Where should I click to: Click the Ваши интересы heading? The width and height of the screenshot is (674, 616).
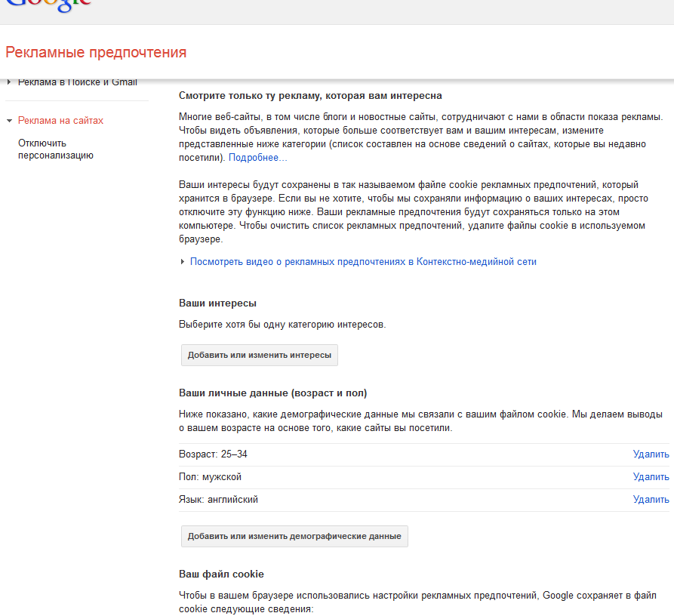pos(217,303)
